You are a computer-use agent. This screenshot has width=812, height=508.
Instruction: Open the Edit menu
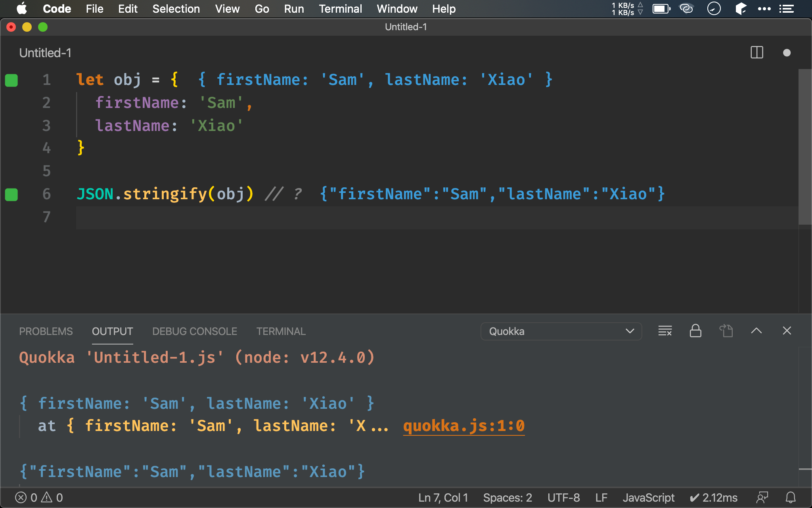click(128, 9)
